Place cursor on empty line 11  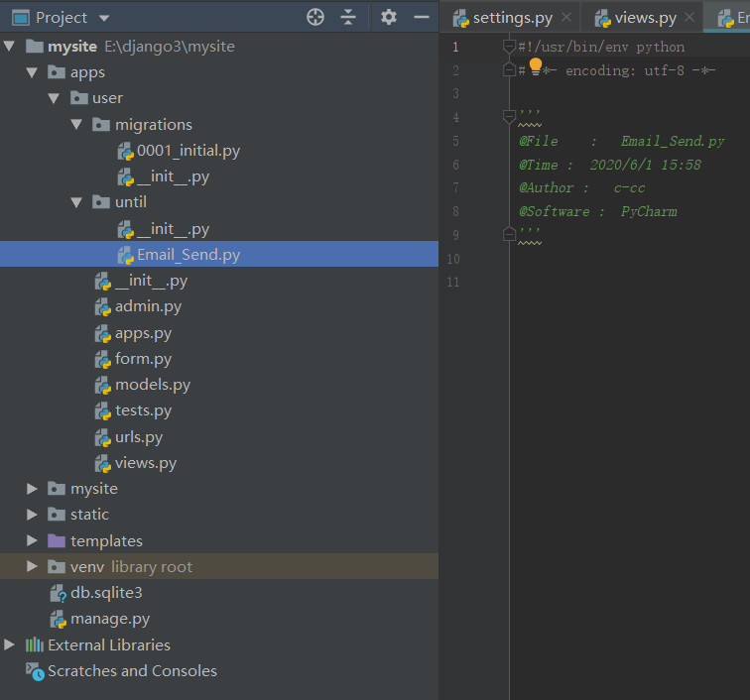(629, 283)
